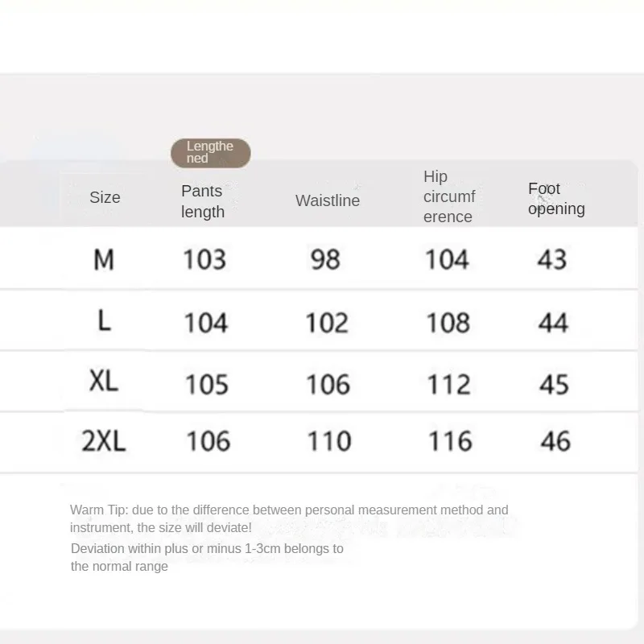644x644 pixels.
Task: Select the Foot opening column header
Action: [x=556, y=199]
